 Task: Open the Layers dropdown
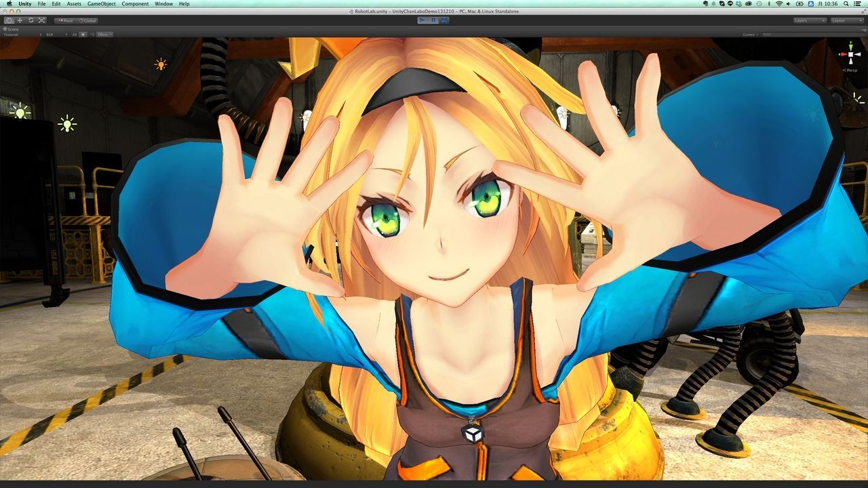[x=810, y=20]
